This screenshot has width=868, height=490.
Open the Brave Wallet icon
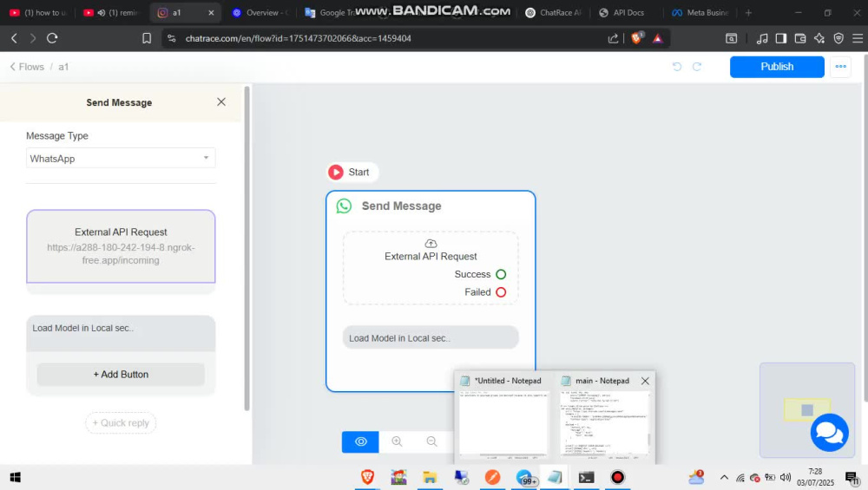click(800, 38)
